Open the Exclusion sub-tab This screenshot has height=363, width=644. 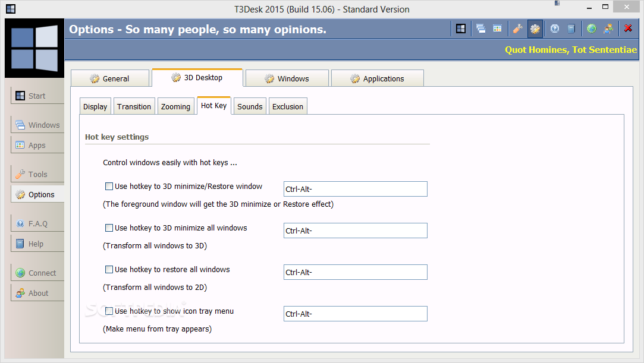pos(288,106)
